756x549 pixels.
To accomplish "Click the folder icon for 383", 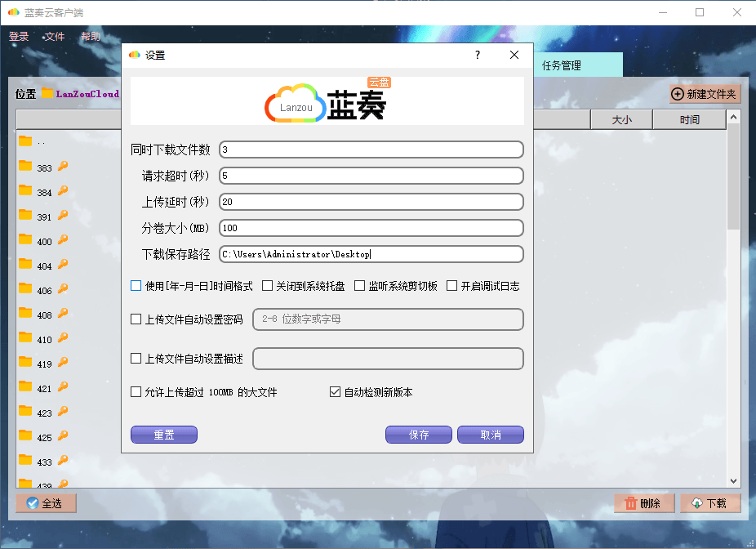I will tap(25, 166).
